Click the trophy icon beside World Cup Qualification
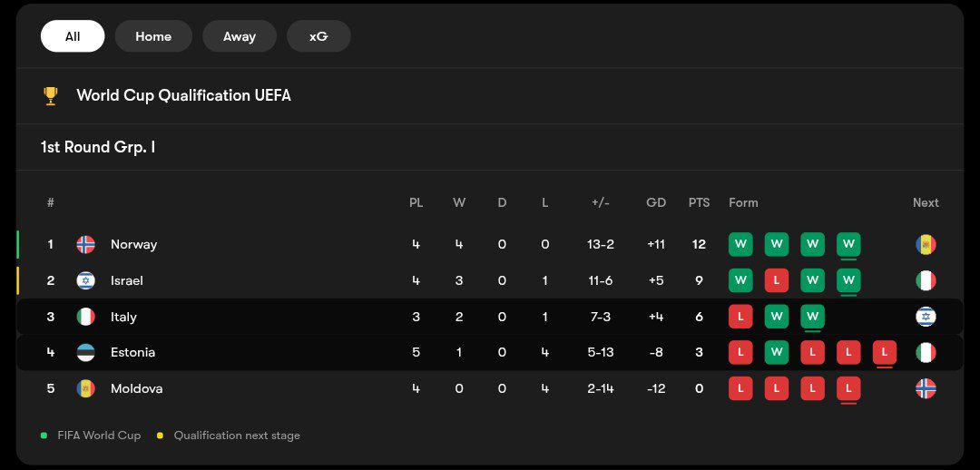The height and width of the screenshot is (470, 980). coord(51,95)
